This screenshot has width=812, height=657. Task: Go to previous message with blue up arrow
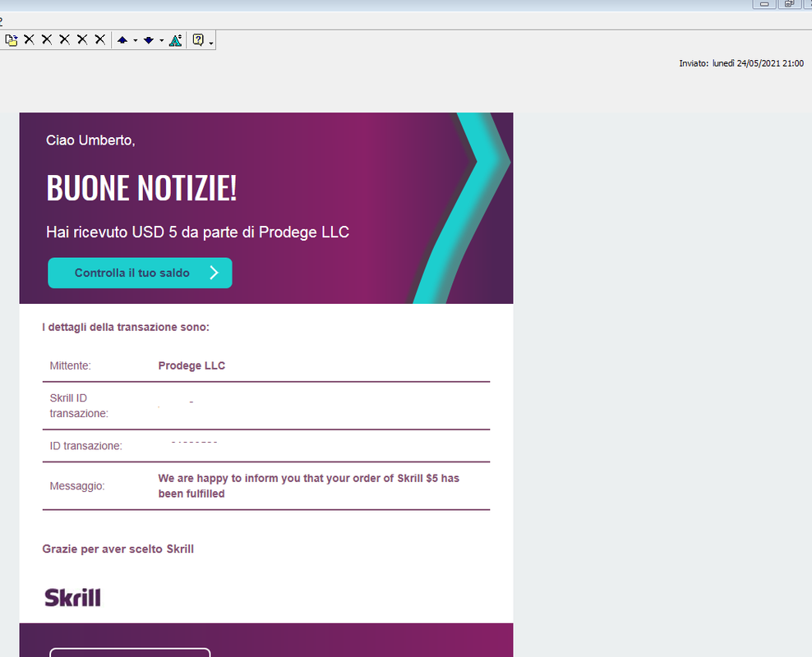(x=122, y=40)
